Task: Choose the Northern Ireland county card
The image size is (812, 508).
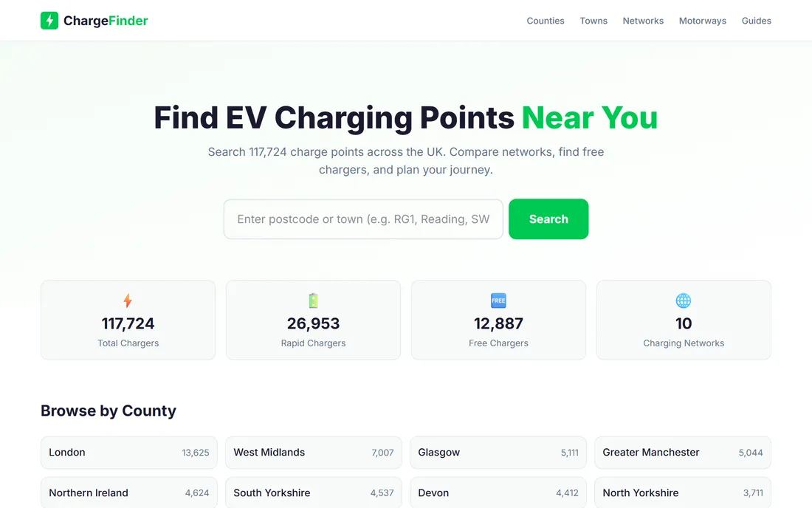Action: tap(129, 492)
